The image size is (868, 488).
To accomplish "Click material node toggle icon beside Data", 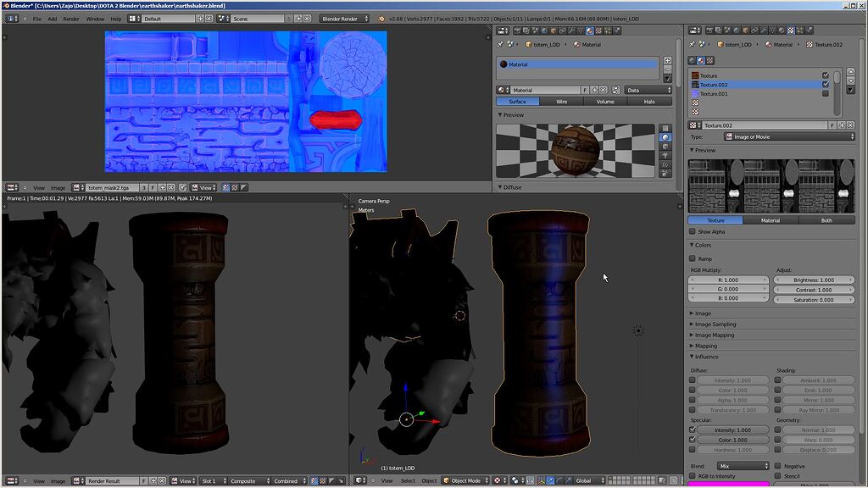I will coord(615,90).
